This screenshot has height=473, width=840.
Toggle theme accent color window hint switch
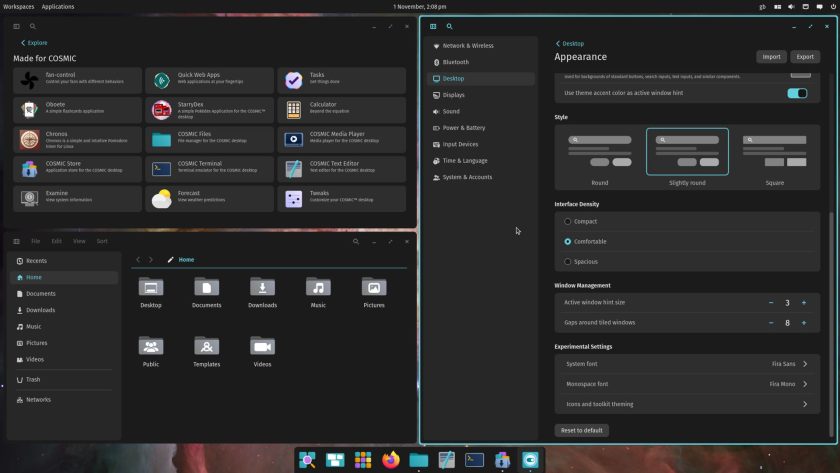pos(797,93)
